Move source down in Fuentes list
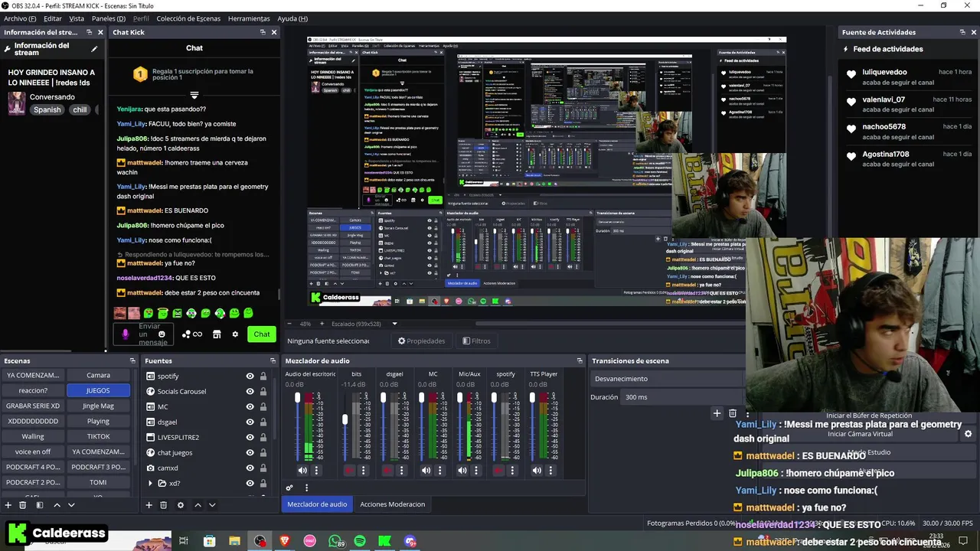The width and height of the screenshot is (980, 551). [212, 505]
